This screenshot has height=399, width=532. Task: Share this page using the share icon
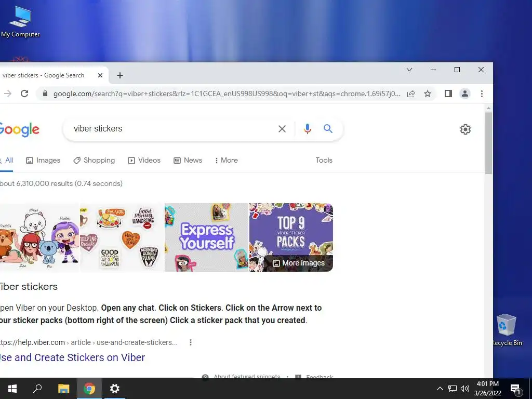click(411, 94)
